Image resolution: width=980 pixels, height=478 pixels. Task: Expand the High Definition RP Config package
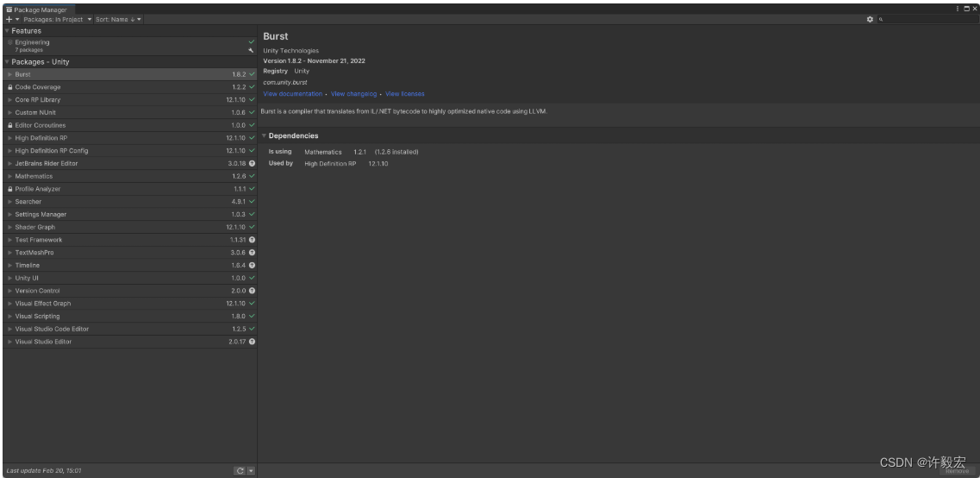[10, 151]
